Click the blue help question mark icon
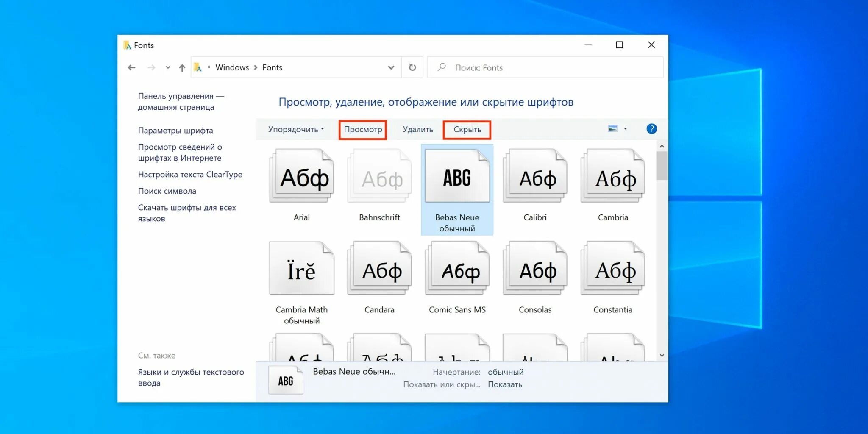Image resolution: width=868 pixels, height=434 pixels. click(651, 129)
